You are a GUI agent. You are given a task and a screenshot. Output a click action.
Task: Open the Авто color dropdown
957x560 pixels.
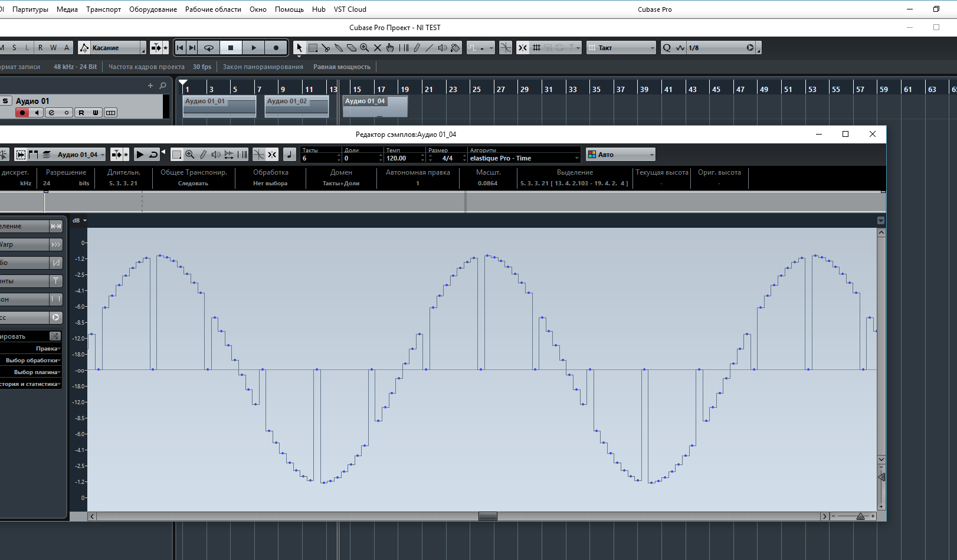pos(621,155)
